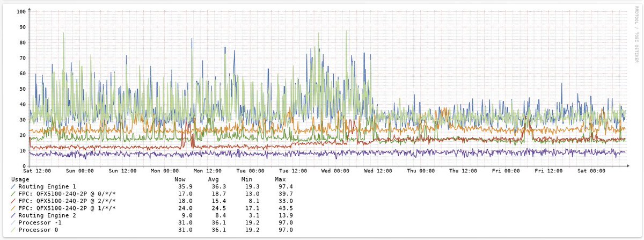Select the 'FPC: QFX5100-24Q-2P @ 0/*/*' legend label
644x240 pixels.
(x=68, y=194)
